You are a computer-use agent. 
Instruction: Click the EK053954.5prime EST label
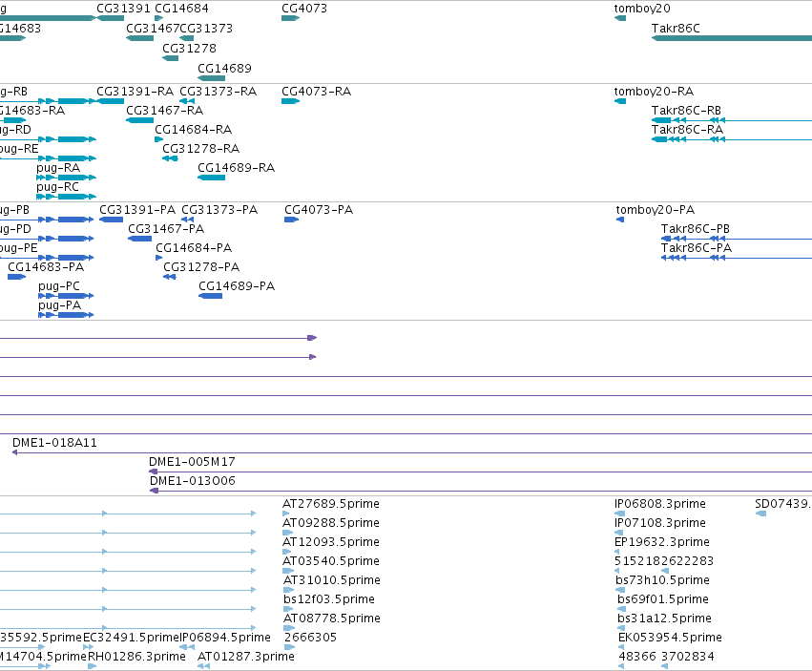[670, 638]
